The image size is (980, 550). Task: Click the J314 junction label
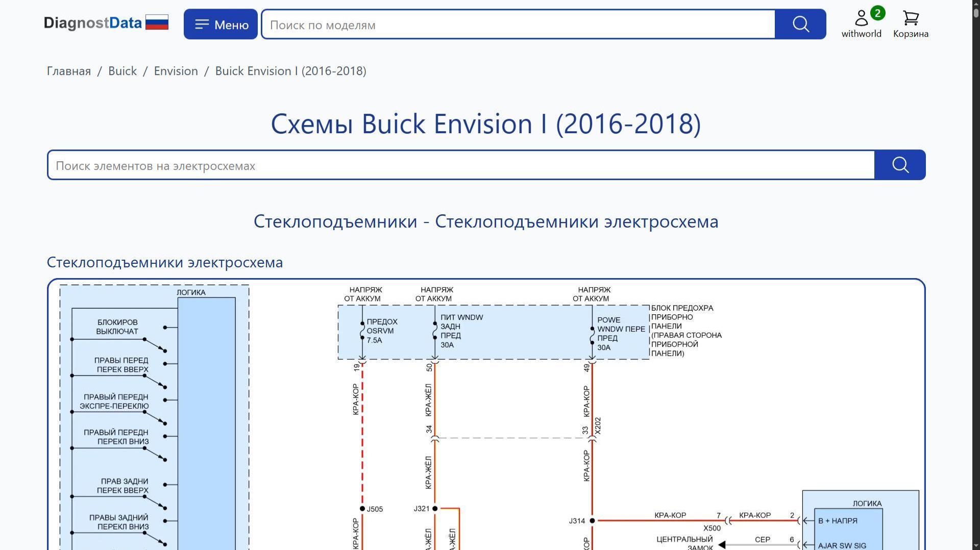pos(577,521)
